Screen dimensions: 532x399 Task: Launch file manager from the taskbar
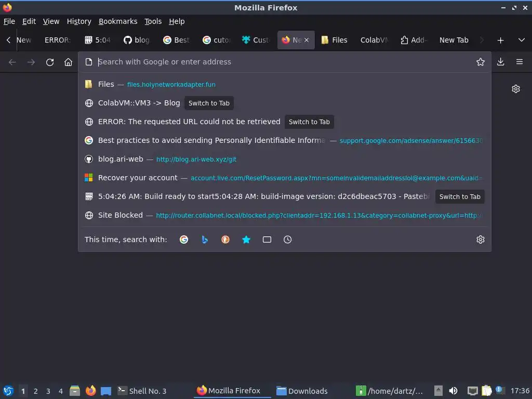click(x=75, y=391)
